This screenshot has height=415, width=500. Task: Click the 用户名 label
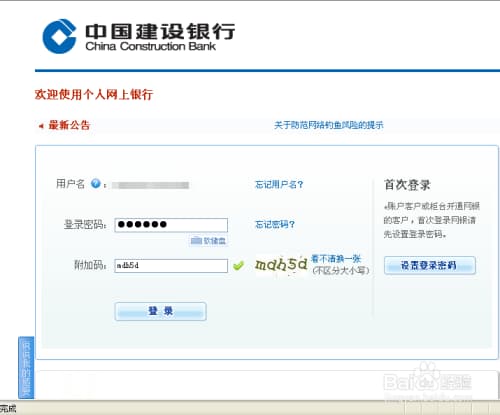[x=70, y=184]
